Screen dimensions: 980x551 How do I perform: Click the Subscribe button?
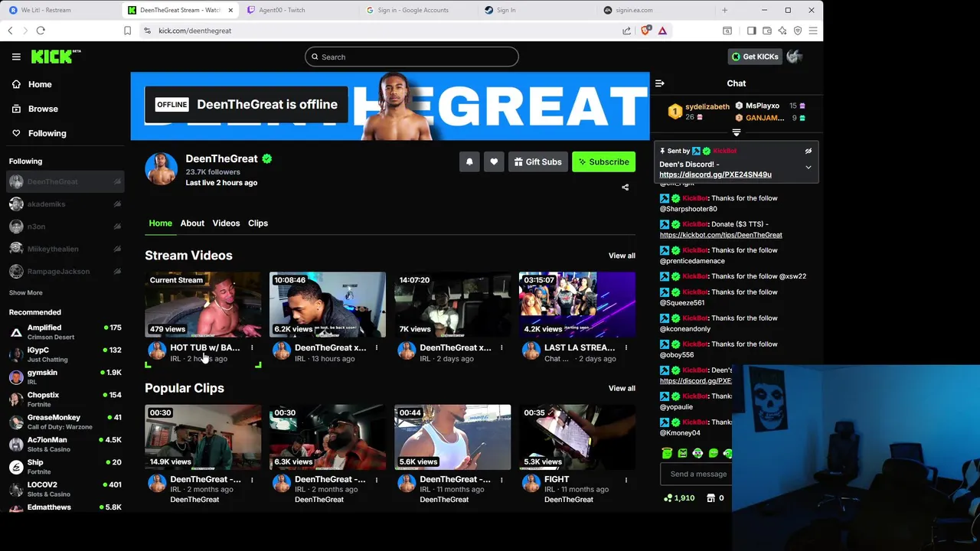coord(603,161)
